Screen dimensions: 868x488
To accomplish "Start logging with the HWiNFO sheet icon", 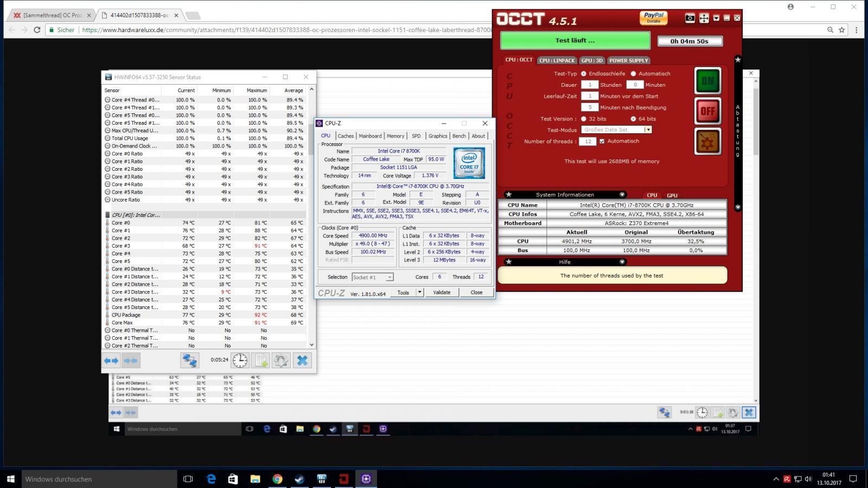I will click(260, 361).
